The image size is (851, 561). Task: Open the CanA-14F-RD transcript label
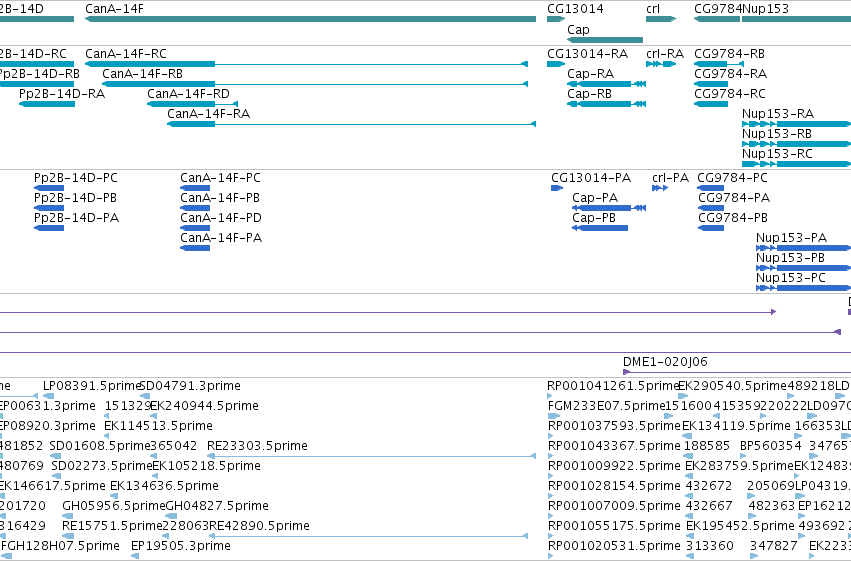click(x=188, y=94)
